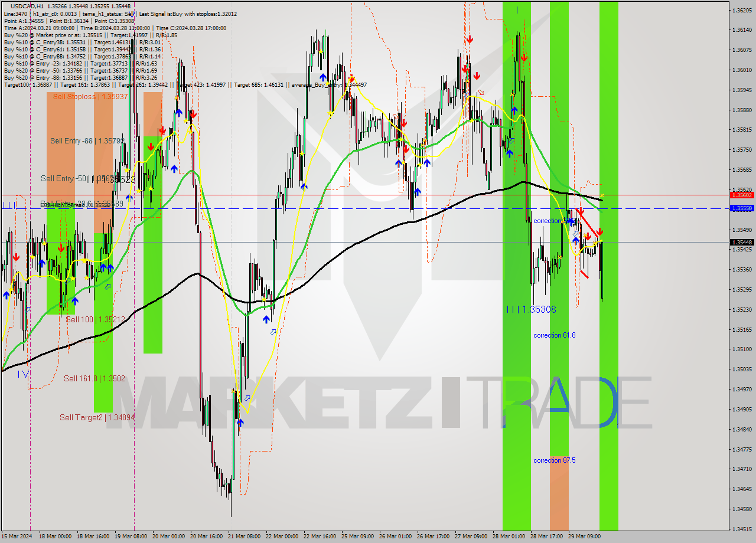Viewport: 756px width, 543px height.
Task: Select the 'Last Signal is:Buy with stoploss' text
Action: (188, 14)
